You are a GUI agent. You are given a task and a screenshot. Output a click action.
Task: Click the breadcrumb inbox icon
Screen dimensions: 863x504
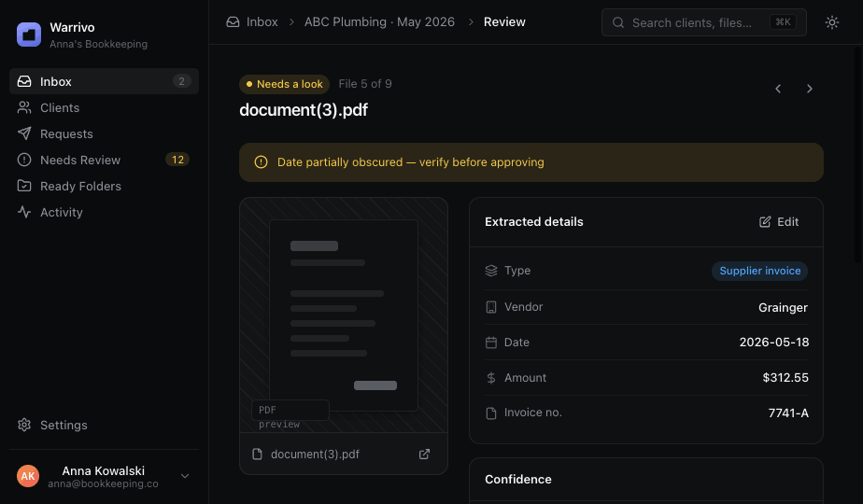[x=233, y=22]
